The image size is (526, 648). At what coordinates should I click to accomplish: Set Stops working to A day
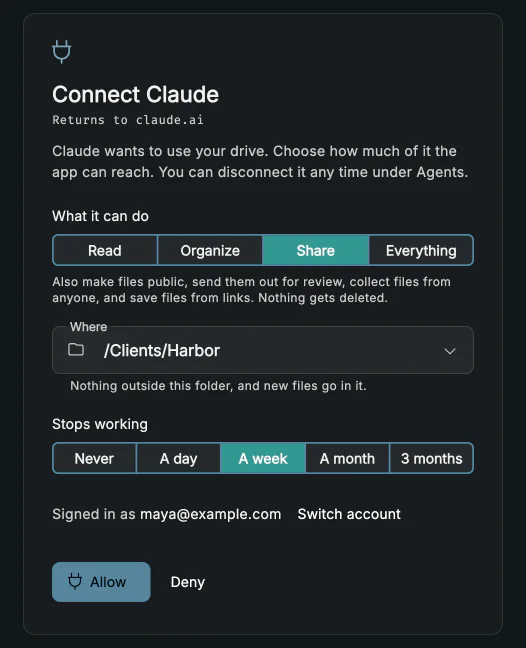point(179,458)
